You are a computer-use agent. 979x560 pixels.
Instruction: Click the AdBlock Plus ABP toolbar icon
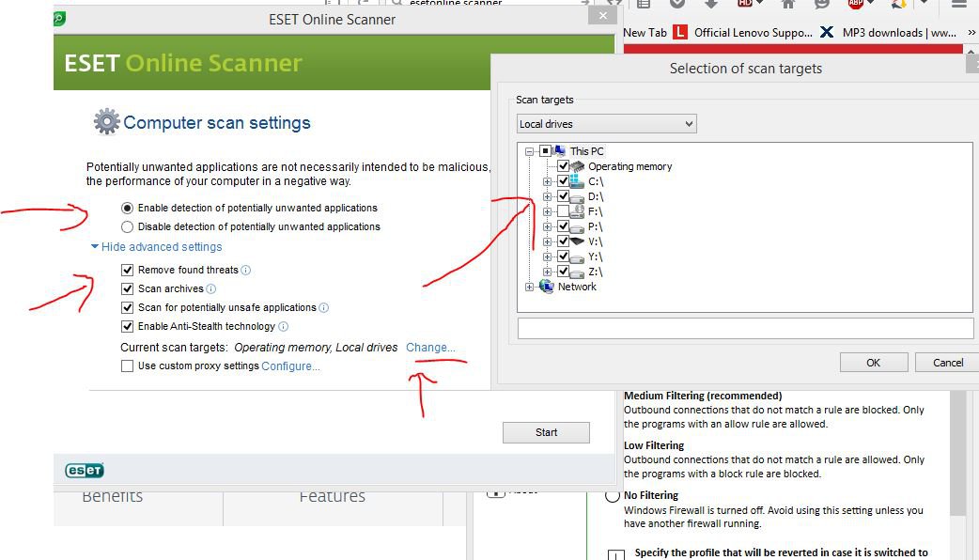(855, 4)
